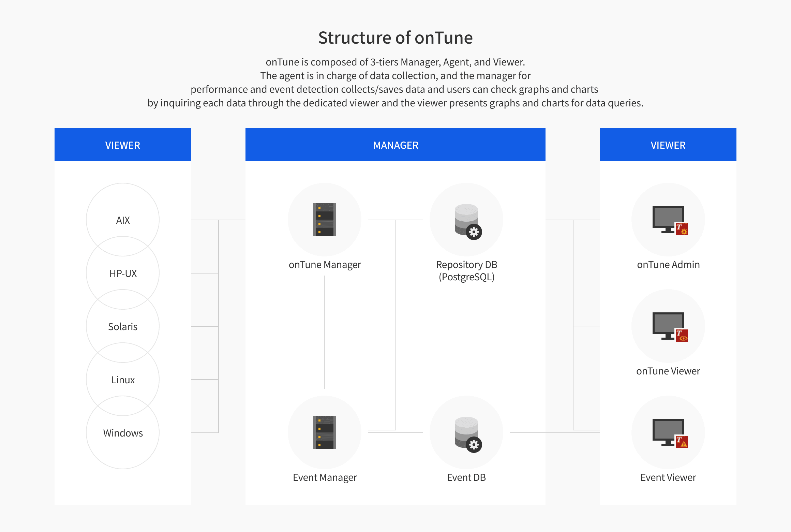Image resolution: width=791 pixels, height=532 pixels.
Task: Click the right VIEWER header above onTune Admin
Action: click(668, 145)
